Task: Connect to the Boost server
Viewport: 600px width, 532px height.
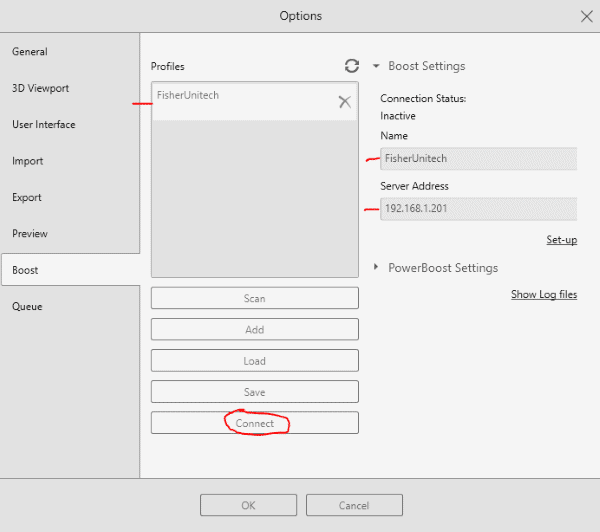Action: click(x=254, y=423)
